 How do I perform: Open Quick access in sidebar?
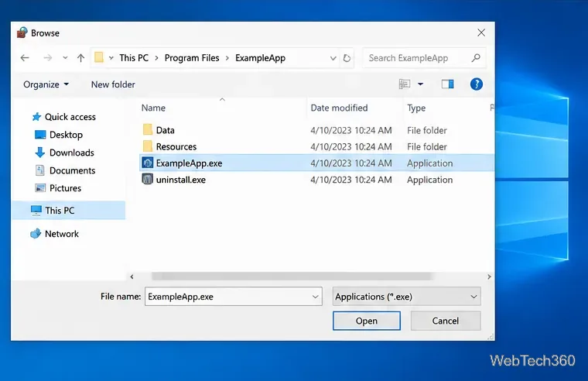(x=63, y=117)
